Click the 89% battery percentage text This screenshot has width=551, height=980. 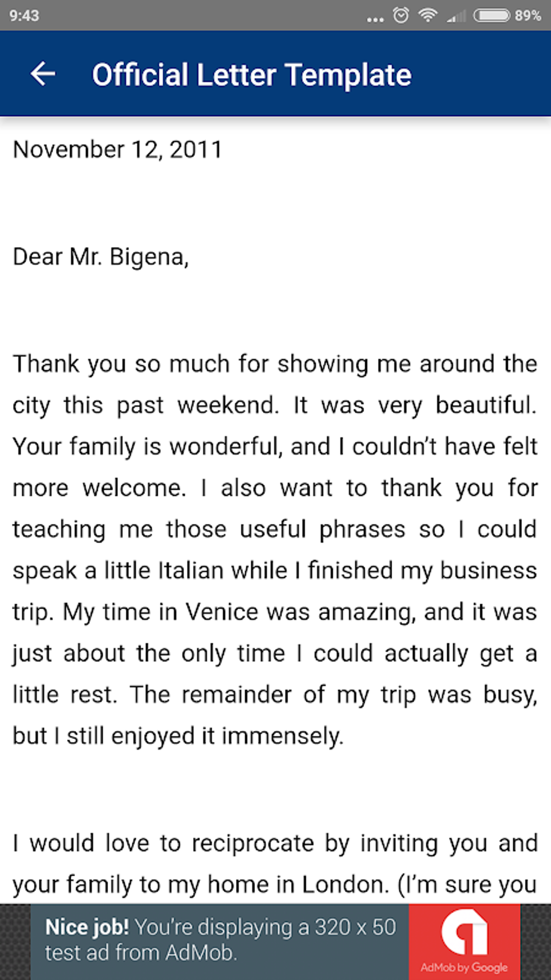tap(528, 15)
